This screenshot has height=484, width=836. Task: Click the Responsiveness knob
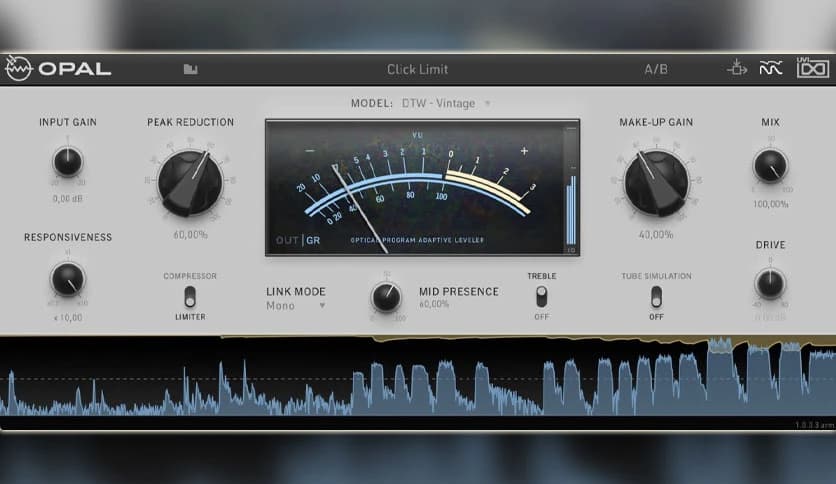[x=68, y=279]
